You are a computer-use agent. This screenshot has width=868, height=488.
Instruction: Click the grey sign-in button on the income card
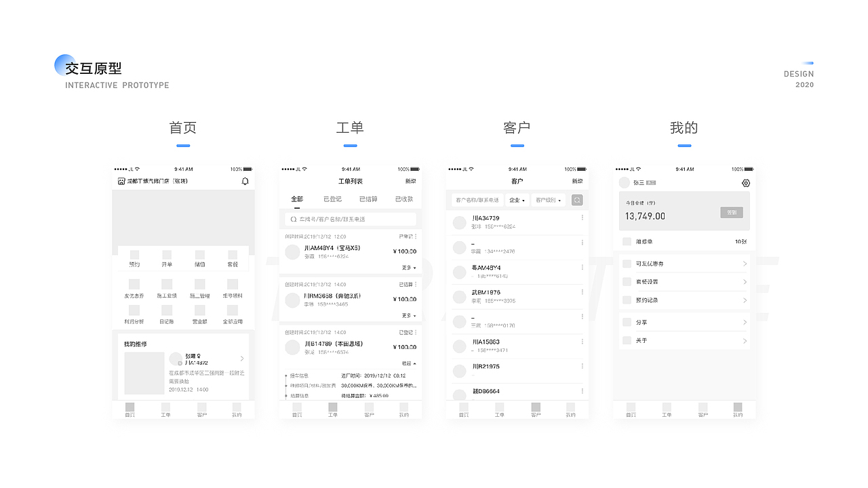[x=731, y=212]
